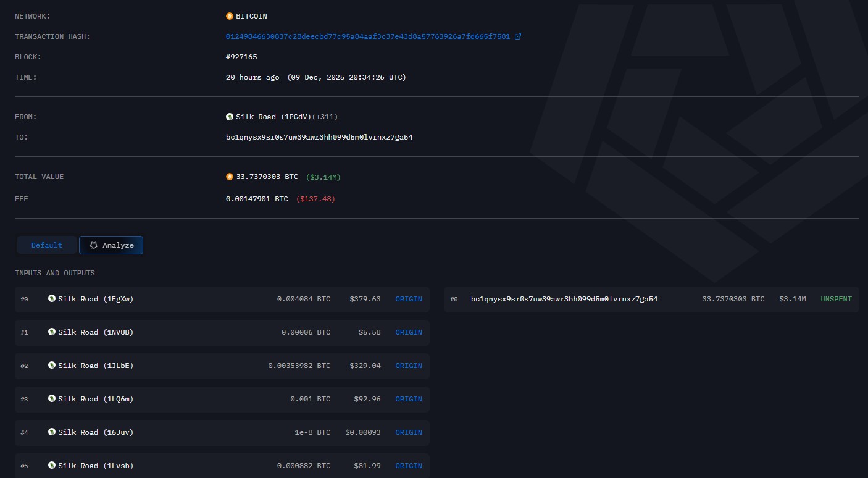This screenshot has width=868, height=478.
Task: Click ORIGIN on input #3
Action: [408, 399]
